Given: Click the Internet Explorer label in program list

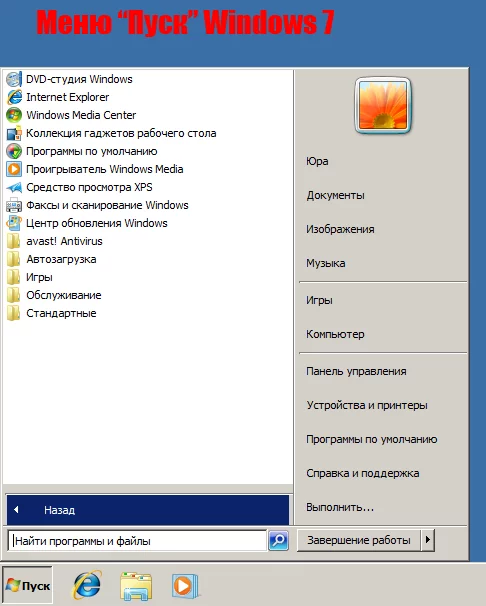Looking at the screenshot, I should (68, 97).
